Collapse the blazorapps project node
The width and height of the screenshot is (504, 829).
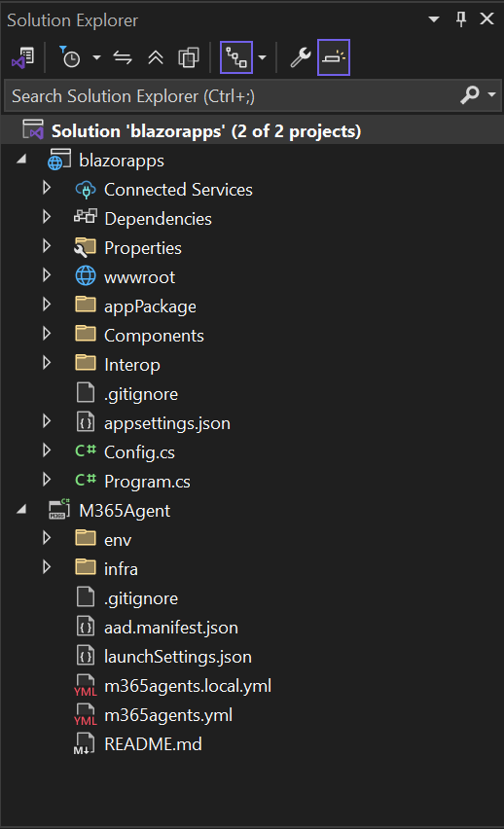(21, 160)
